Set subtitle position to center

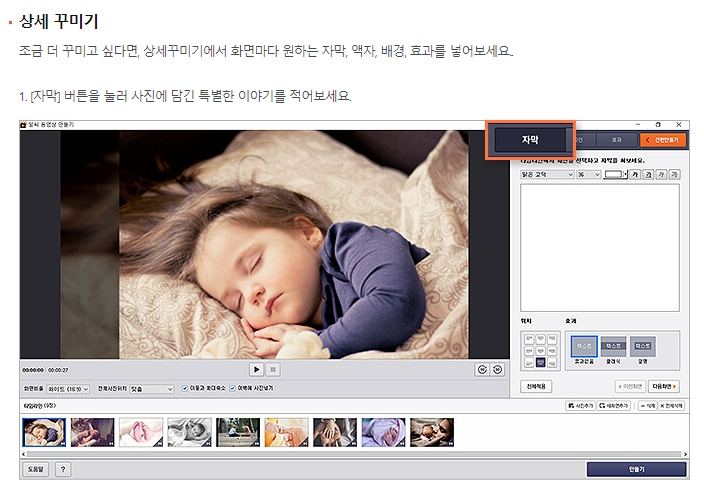point(541,351)
